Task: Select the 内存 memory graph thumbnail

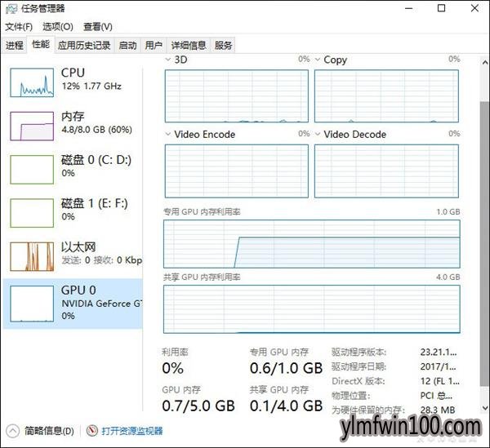Action: coord(32,126)
